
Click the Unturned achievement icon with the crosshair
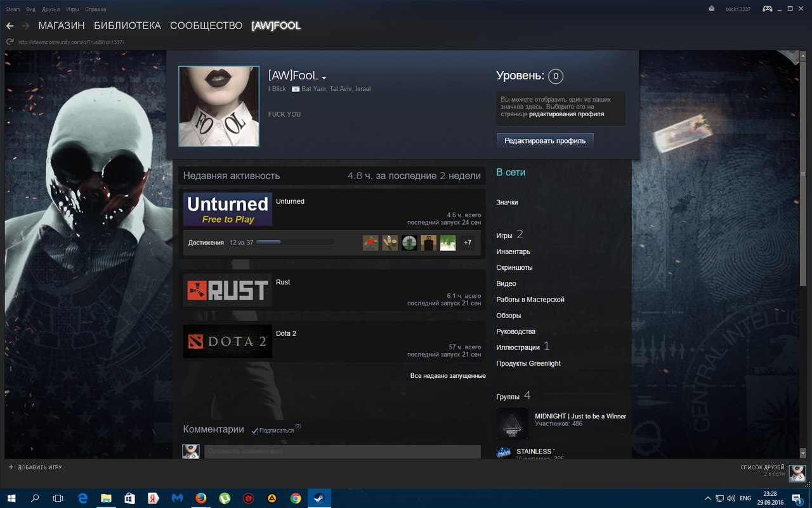pyautogui.click(x=409, y=243)
